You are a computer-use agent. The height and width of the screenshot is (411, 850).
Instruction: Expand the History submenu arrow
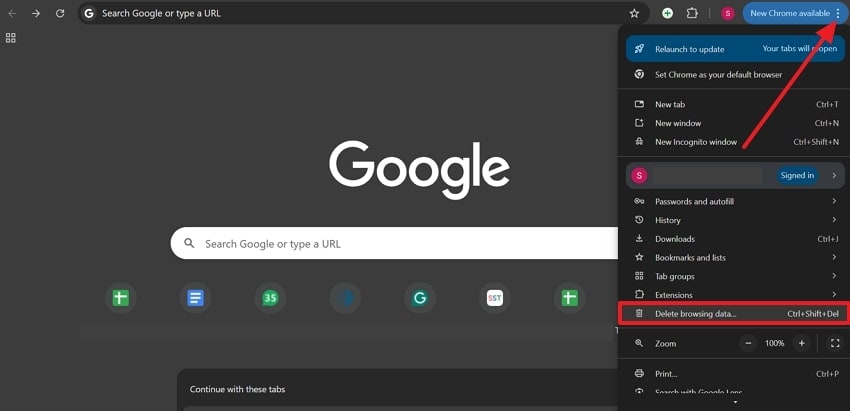point(834,220)
